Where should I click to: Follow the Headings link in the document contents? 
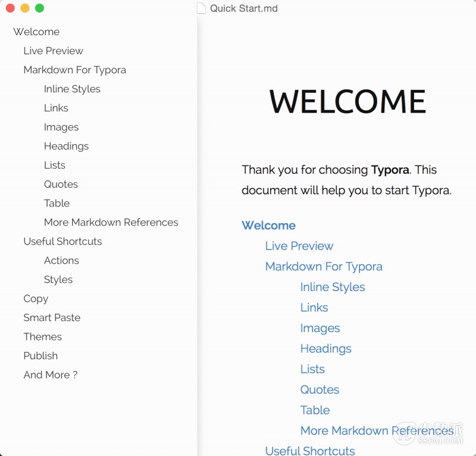pyautogui.click(x=325, y=348)
